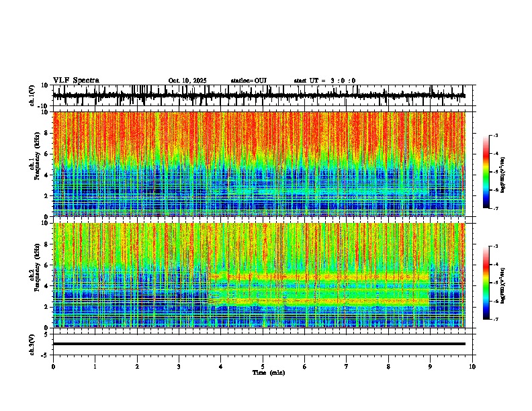The height and width of the screenshot is (411, 532).
Task: Click the 'VLF Spectra' plot title
Action: tap(76, 81)
